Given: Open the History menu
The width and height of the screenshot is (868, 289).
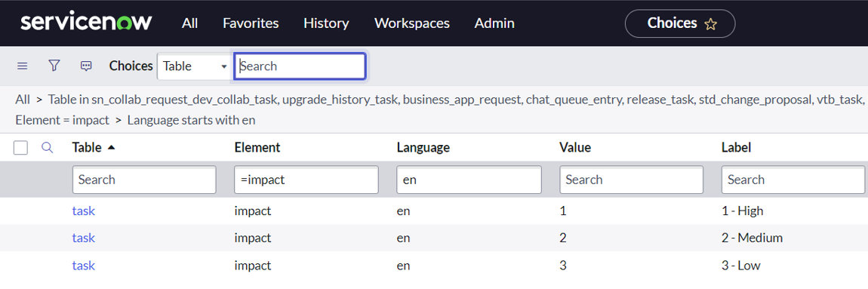Looking at the screenshot, I should [327, 23].
